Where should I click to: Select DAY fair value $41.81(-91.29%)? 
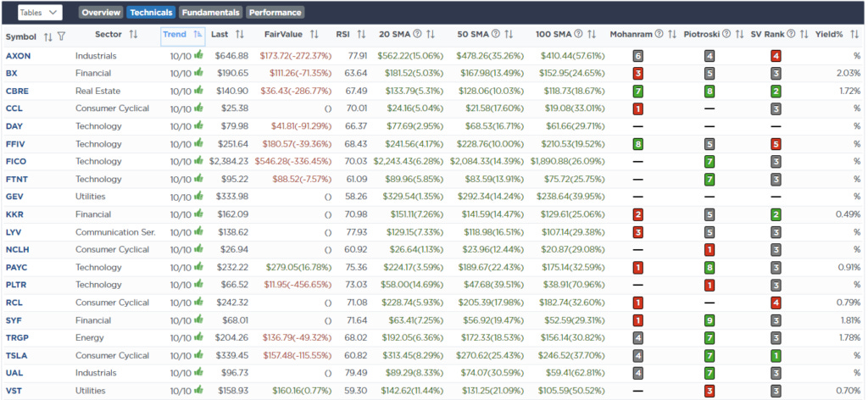(x=301, y=126)
